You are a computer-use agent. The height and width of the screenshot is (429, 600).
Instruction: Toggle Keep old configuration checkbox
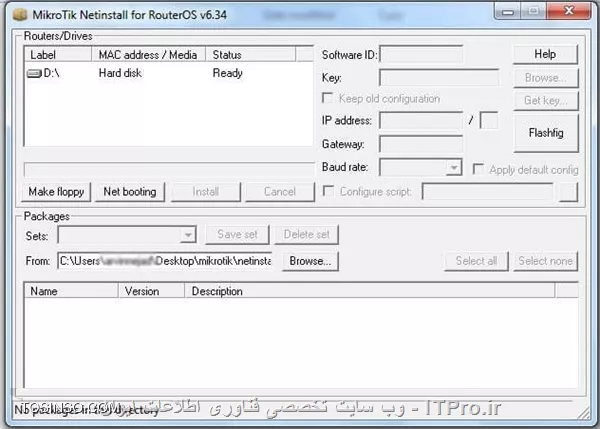tap(328, 98)
